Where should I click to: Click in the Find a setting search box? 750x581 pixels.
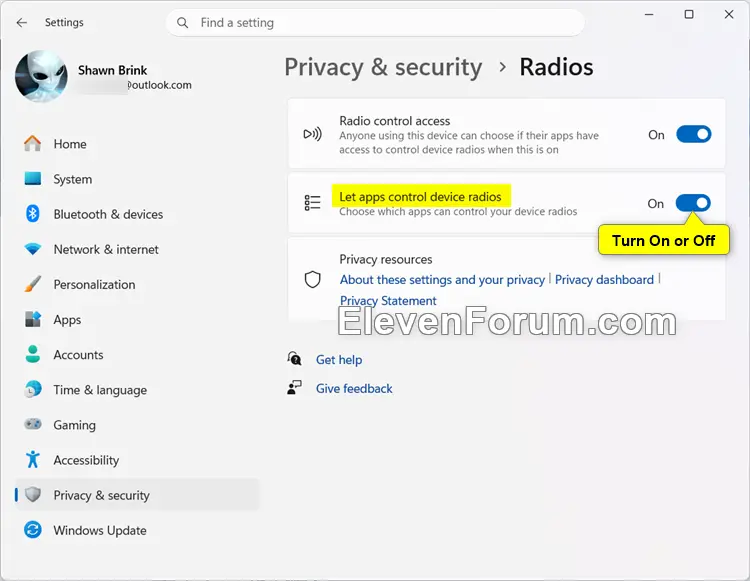pos(375,22)
